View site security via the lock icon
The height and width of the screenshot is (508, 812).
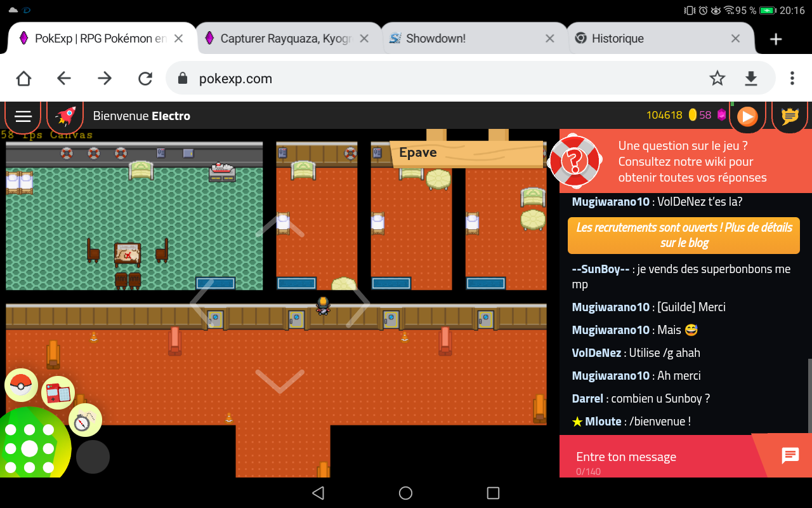click(x=183, y=78)
